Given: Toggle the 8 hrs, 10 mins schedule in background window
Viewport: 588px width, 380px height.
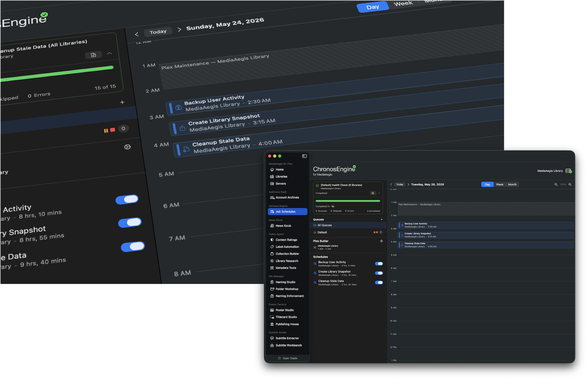Looking at the screenshot, I should [127, 200].
